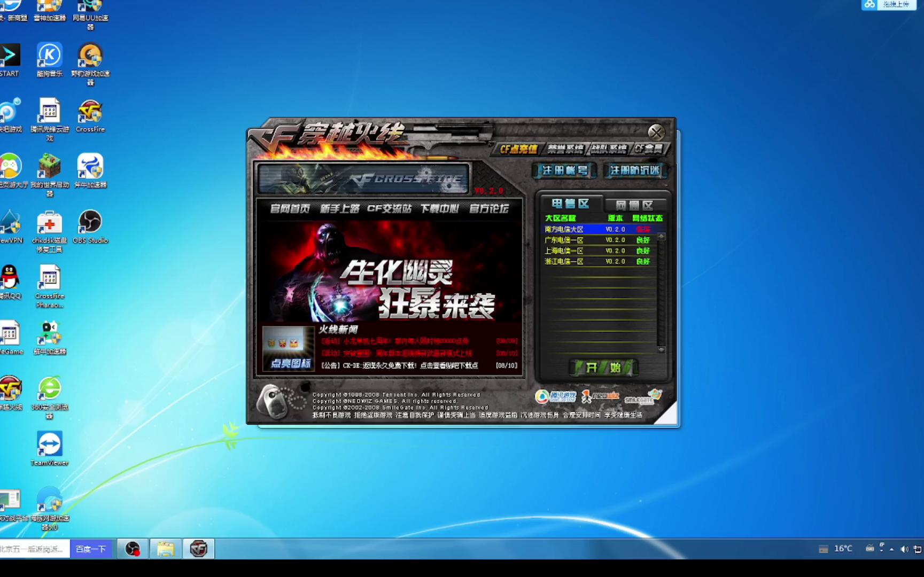
Task: Click server list down arrow button
Action: point(662,350)
